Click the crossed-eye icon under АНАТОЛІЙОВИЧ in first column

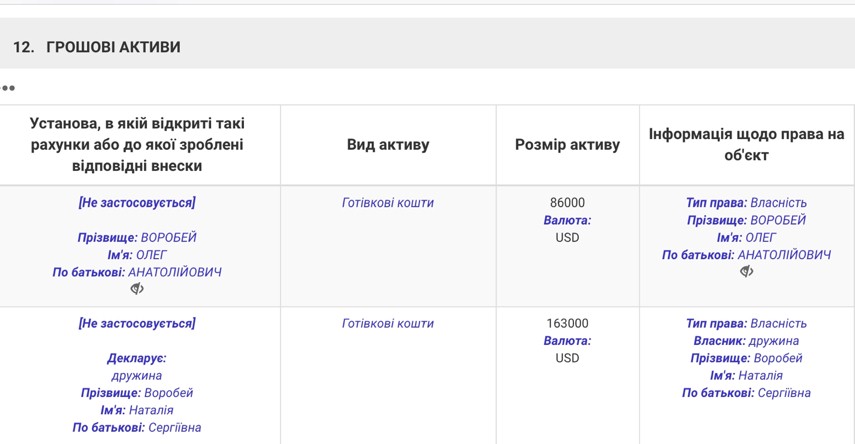tap(137, 289)
